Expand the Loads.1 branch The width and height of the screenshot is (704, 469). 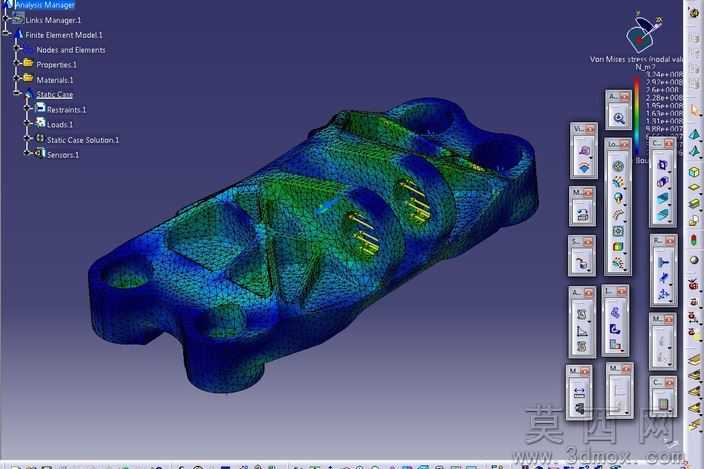[x=27, y=123]
